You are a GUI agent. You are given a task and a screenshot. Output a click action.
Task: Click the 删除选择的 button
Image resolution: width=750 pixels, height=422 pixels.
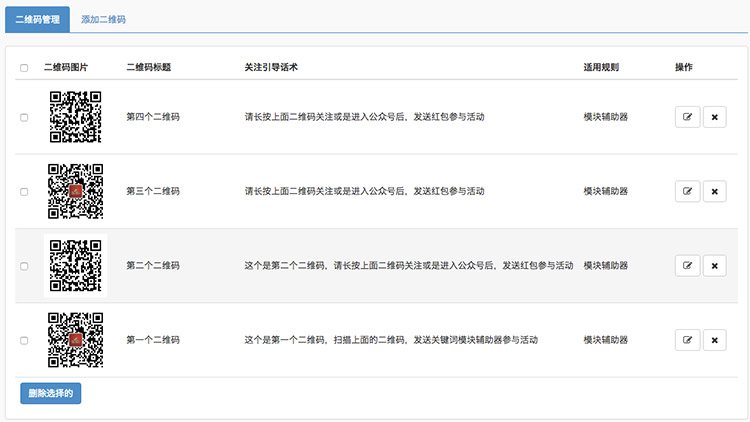coord(51,393)
